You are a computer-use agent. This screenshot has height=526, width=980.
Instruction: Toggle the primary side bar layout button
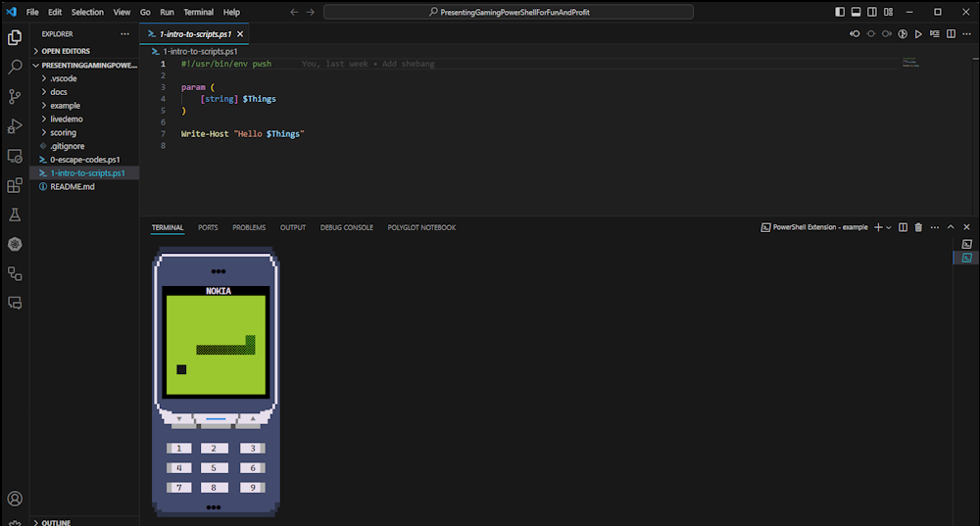[x=840, y=12]
